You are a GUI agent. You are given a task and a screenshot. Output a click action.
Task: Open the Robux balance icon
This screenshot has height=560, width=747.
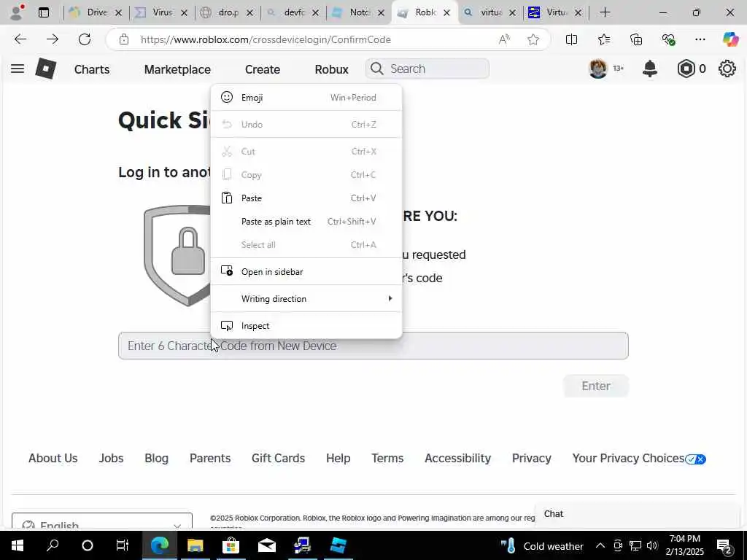tap(686, 69)
